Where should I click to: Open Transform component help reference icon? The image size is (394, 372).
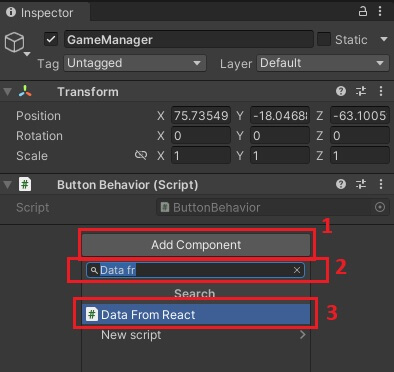341,91
